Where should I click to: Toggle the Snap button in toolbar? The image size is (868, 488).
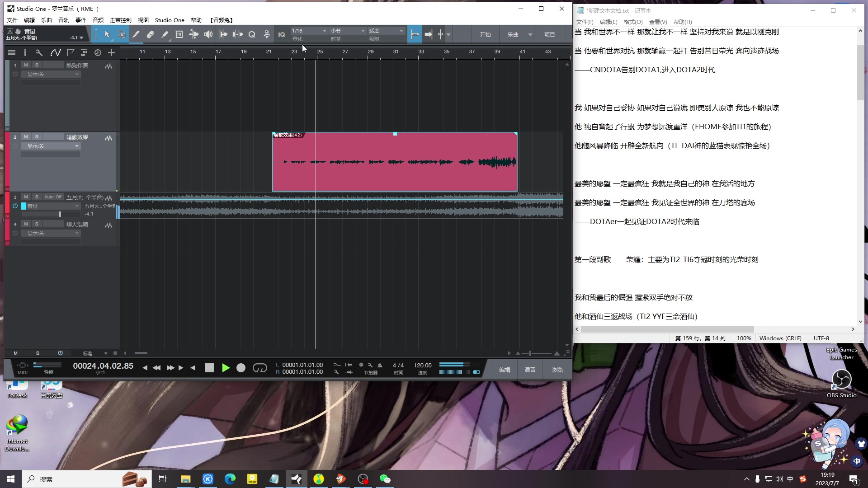(415, 34)
